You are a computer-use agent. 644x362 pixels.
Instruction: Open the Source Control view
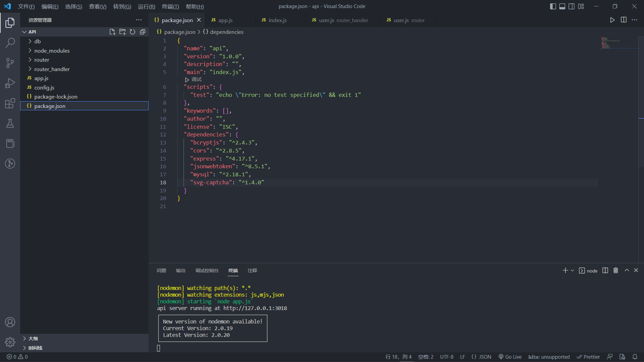click(10, 63)
